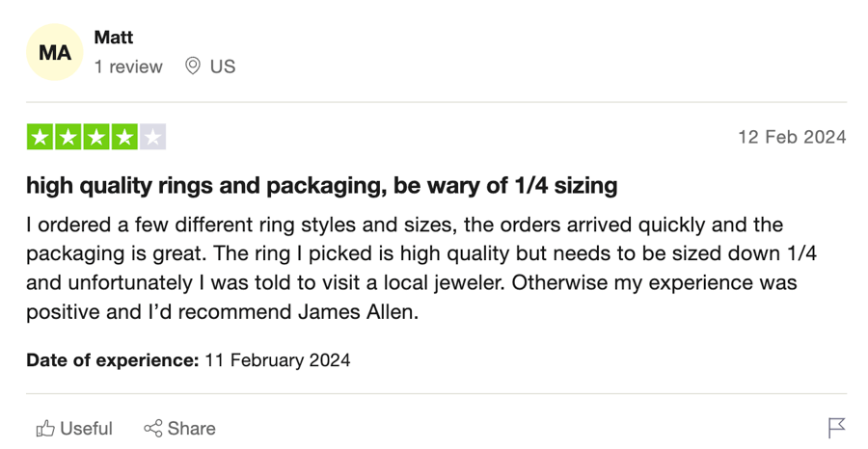Image resolution: width=868 pixels, height=449 pixels.
Task: Open the review title about 1/4 sizing
Action: (x=321, y=186)
